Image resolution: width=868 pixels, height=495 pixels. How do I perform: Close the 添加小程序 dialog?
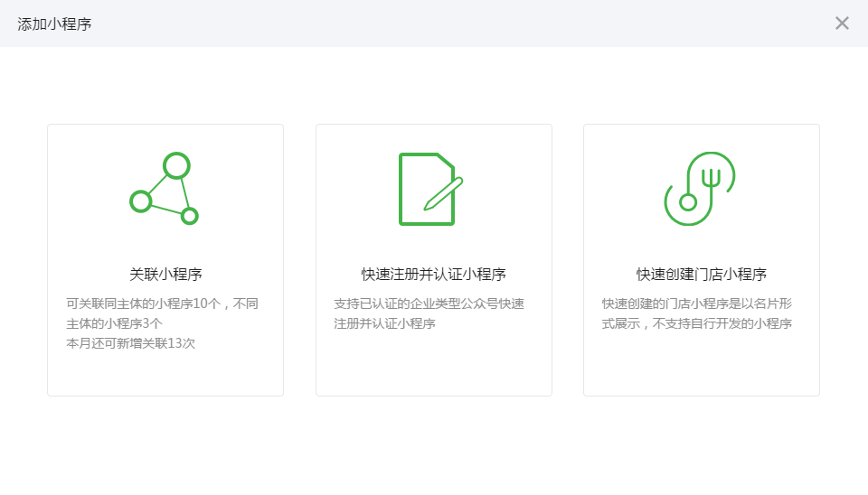[842, 23]
